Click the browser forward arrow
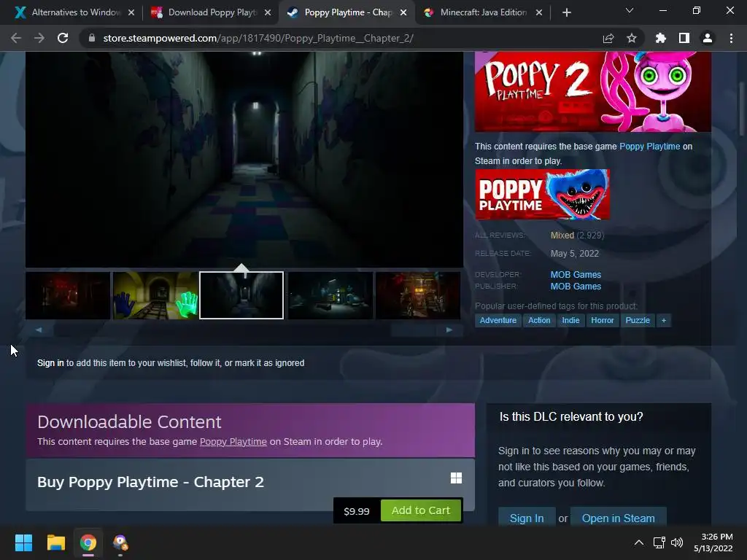Screen dimensions: 747x560 (39, 38)
